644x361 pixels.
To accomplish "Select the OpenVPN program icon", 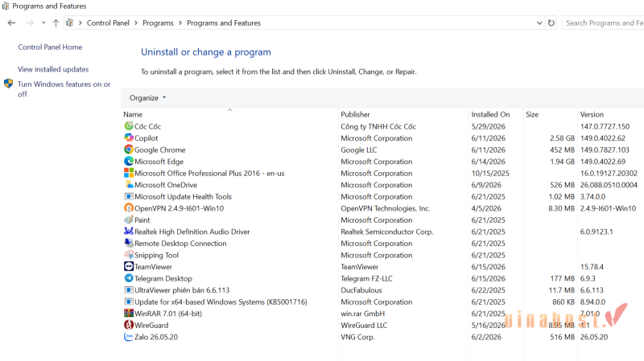I will tap(129, 208).
